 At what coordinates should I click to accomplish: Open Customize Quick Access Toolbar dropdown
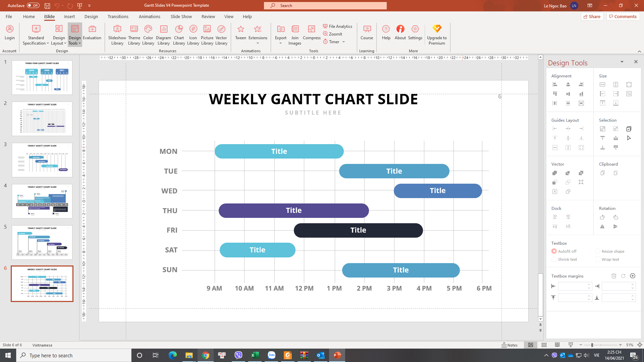[x=90, y=6]
